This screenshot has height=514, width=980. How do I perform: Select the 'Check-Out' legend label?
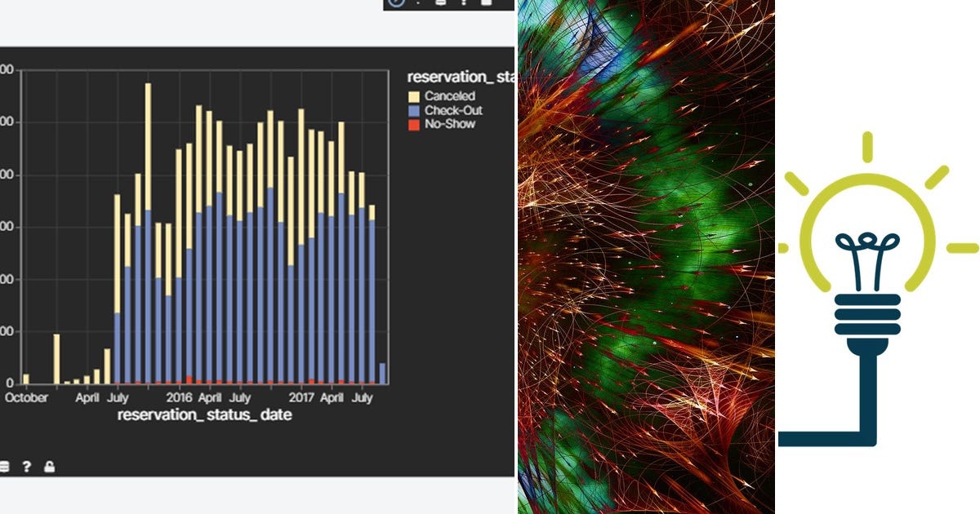453,110
